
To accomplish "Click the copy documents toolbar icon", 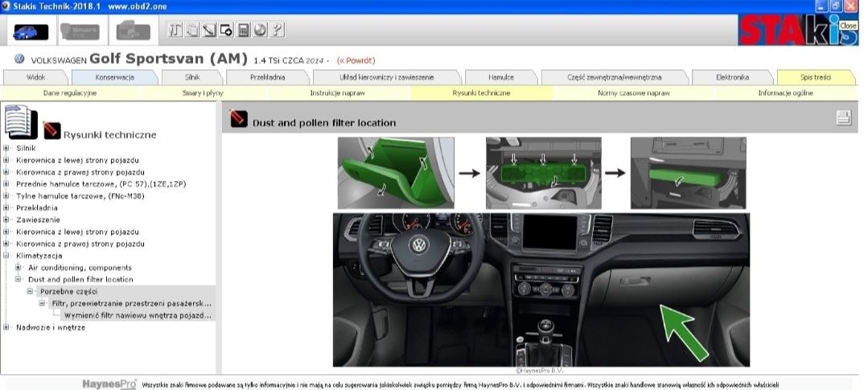I will (x=191, y=31).
